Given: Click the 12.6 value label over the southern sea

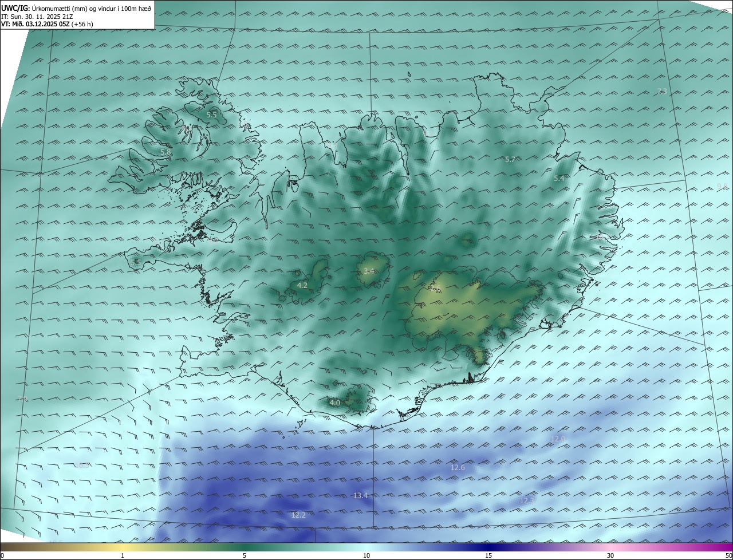Looking at the screenshot, I should pos(458,467).
